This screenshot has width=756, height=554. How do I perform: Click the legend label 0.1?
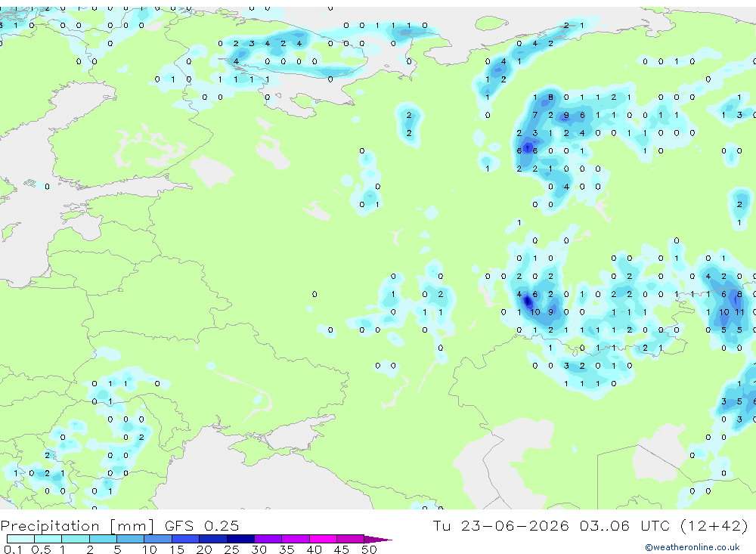point(13,549)
